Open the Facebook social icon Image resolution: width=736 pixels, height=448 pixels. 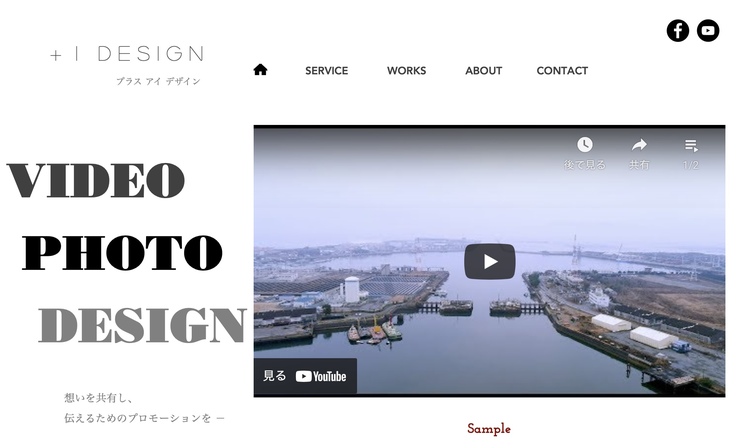(x=677, y=31)
